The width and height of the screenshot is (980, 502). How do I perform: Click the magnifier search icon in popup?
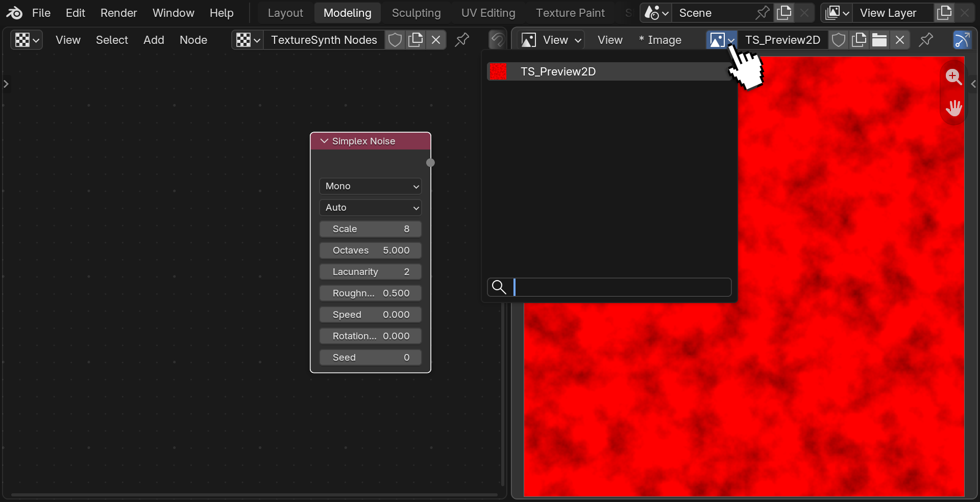[499, 287]
